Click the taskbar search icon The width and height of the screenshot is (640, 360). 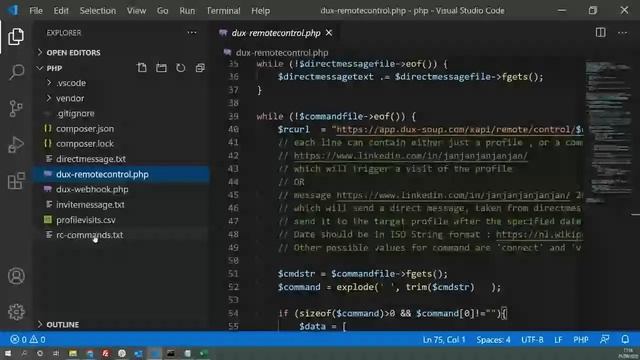click(24, 353)
